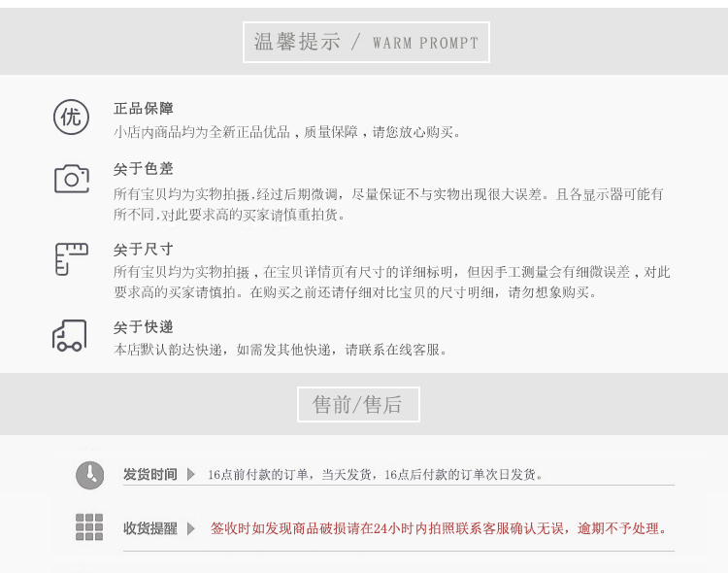Click the red damaged-goods notice text

pos(439,528)
